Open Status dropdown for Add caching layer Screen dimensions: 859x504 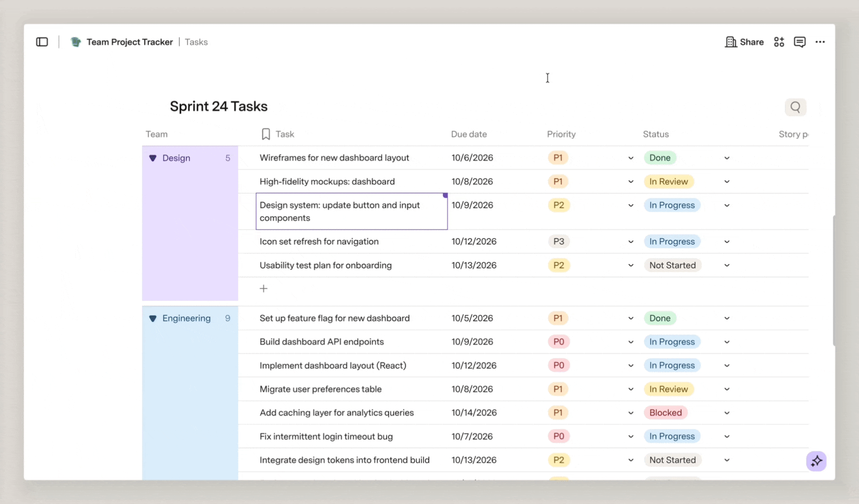(x=727, y=413)
